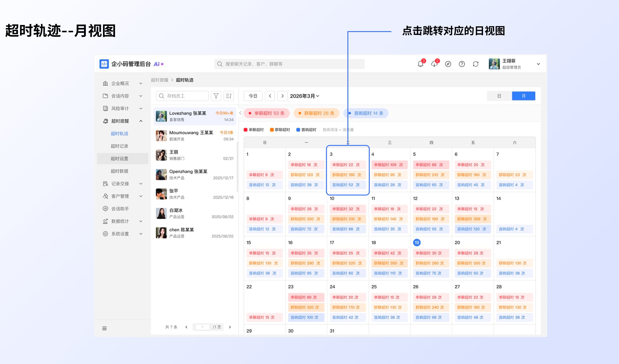Screen dimensions: 619x364
Task: Collapse the 超时提醒 menu
Action: [123, 121]
